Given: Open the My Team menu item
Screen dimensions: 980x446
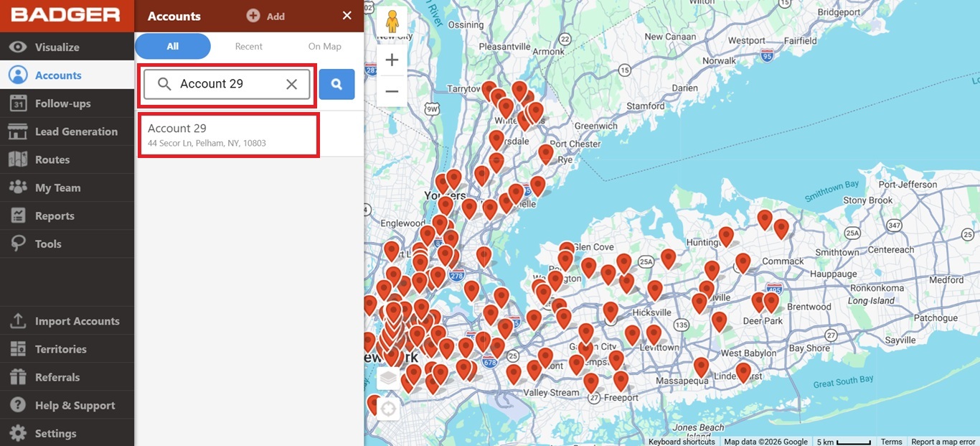Looking at the screenshot, I should 67,187.
